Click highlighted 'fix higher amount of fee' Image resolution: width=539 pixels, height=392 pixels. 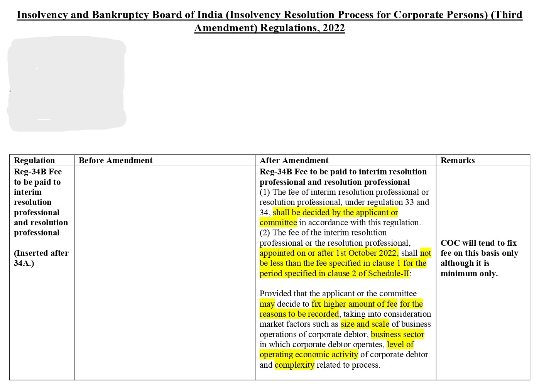[354, 304]
